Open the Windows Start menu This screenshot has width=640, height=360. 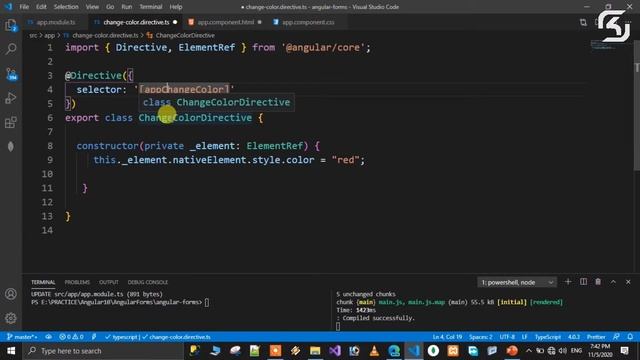pyautogui.click(x=11, y=351)
